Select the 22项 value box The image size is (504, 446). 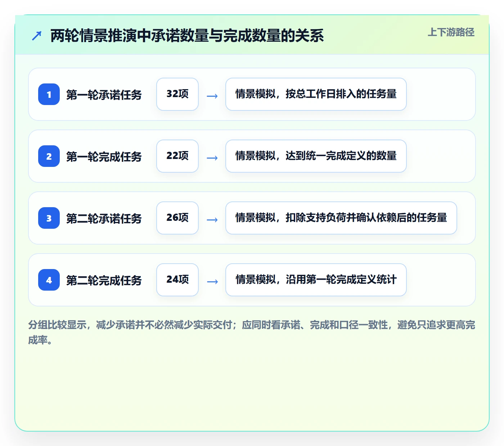(177, 156)
